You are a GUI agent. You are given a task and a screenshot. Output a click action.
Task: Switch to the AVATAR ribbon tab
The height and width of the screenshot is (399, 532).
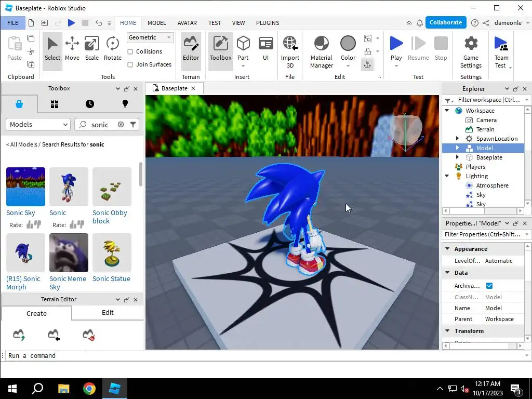pos(187,23)
